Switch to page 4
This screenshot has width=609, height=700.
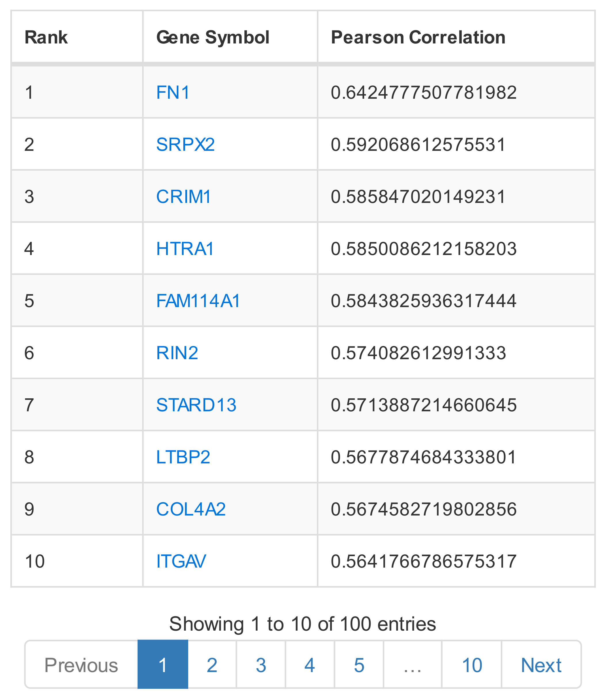point(310,665)
